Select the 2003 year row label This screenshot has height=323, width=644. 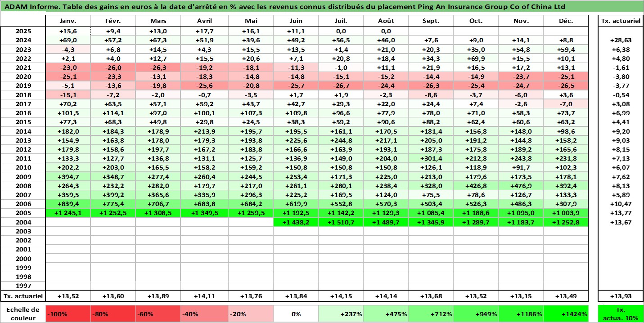click(23, 231)
